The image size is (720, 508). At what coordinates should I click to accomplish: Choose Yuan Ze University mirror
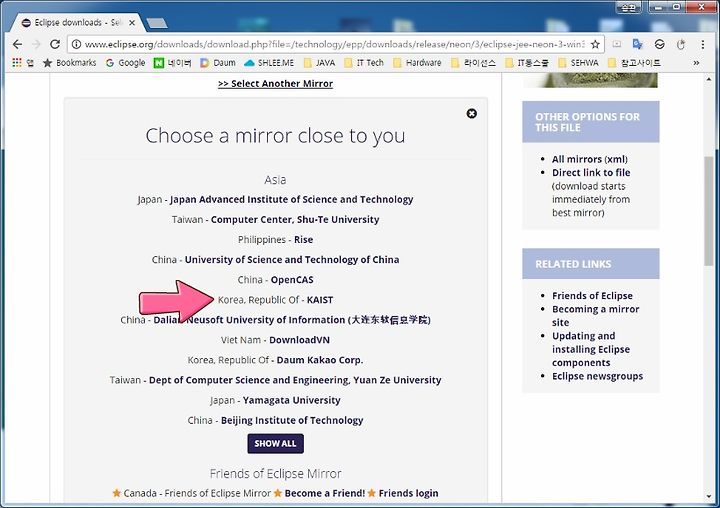[x=295, y=380]
